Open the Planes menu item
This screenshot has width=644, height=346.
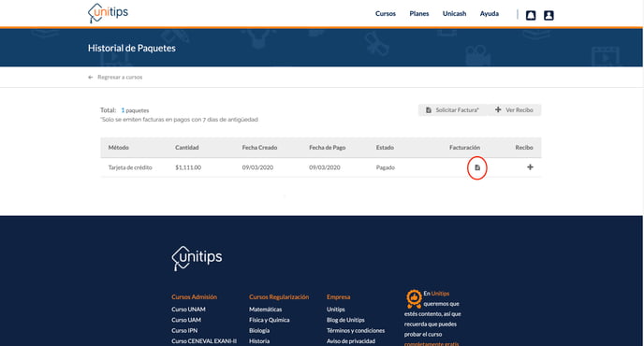(419, 13)
